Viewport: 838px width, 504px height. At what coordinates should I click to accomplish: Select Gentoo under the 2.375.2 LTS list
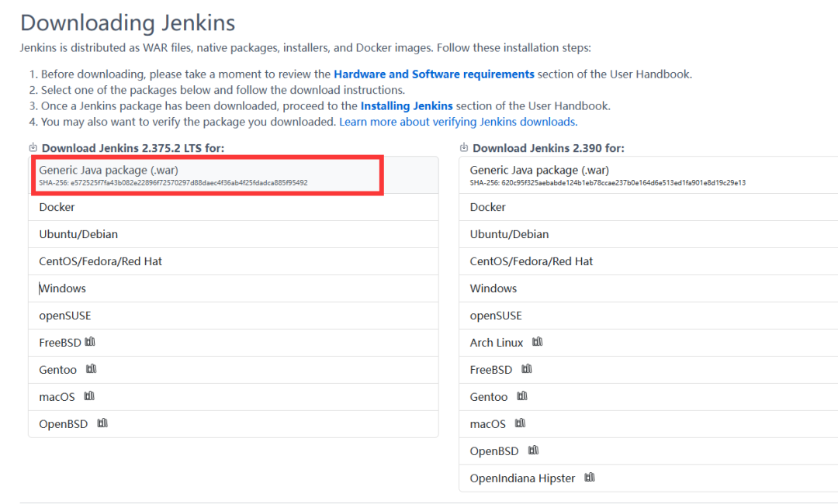(x=233, y=370)
